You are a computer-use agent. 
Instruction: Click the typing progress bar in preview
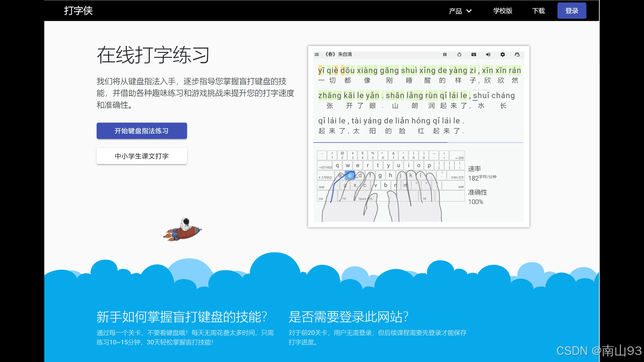418,143
